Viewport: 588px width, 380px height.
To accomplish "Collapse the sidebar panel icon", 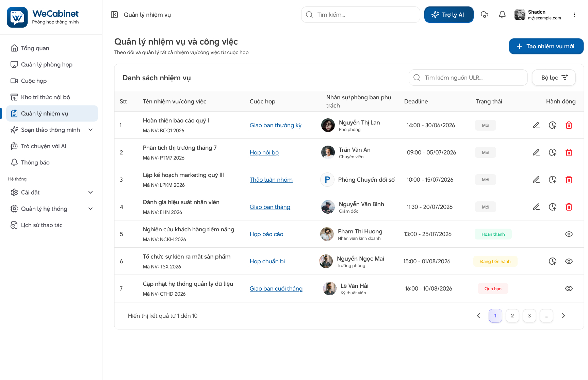I will tap(114, 15).
